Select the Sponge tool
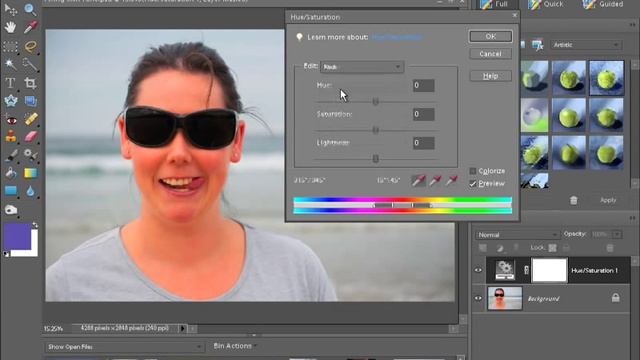Viewport: 640px width, 360px height. pyautogui.click(x=10, y=210)
